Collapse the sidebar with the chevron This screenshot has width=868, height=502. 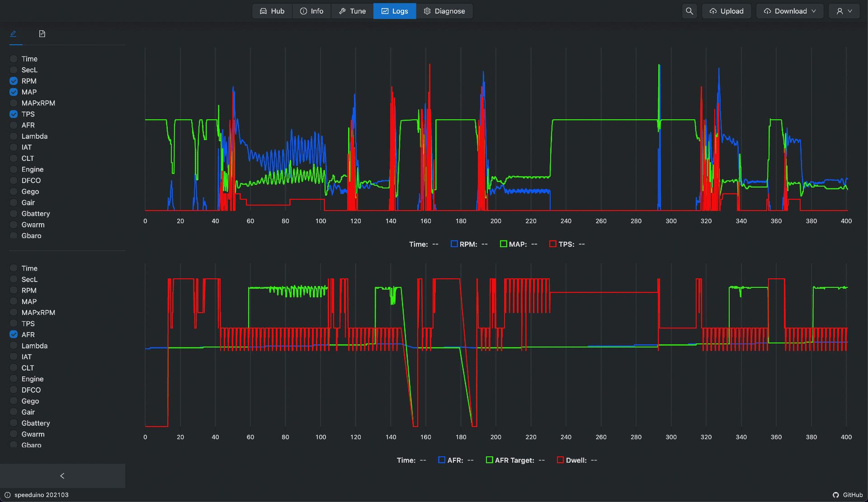click(x=62, y=476)
